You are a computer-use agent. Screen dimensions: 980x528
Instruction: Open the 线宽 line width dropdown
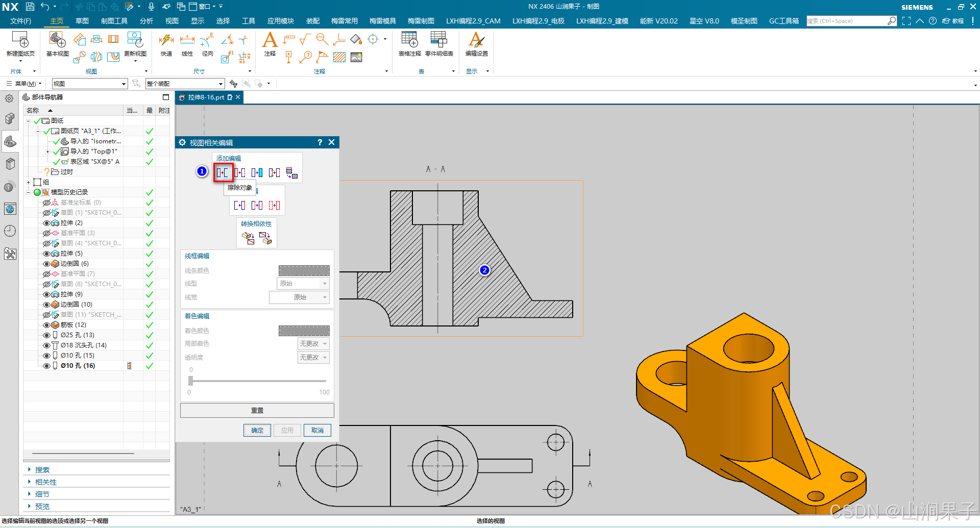coord(299,297)
